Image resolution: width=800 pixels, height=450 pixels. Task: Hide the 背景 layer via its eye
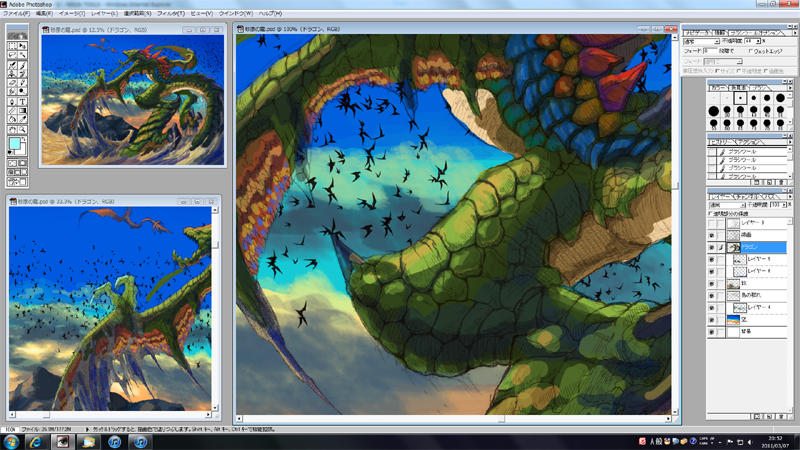[x=712, y=332]
